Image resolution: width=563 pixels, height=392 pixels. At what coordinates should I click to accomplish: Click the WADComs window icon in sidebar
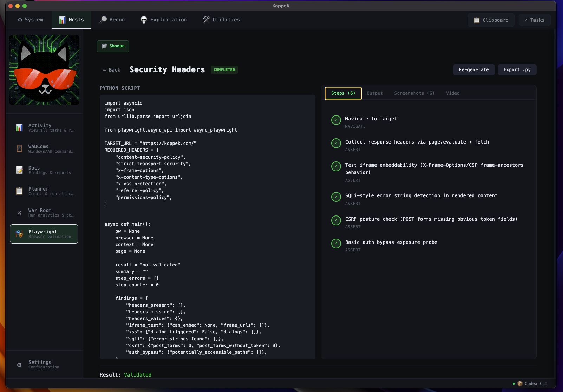tap(19, 148)
